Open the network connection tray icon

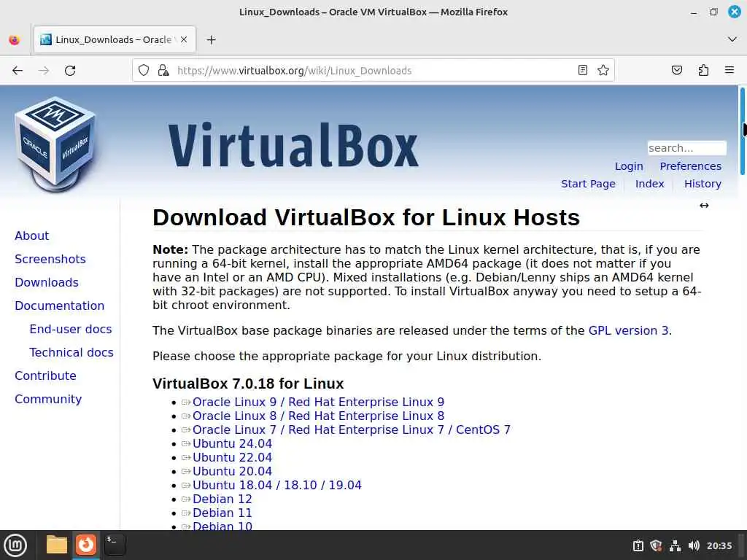675,545
